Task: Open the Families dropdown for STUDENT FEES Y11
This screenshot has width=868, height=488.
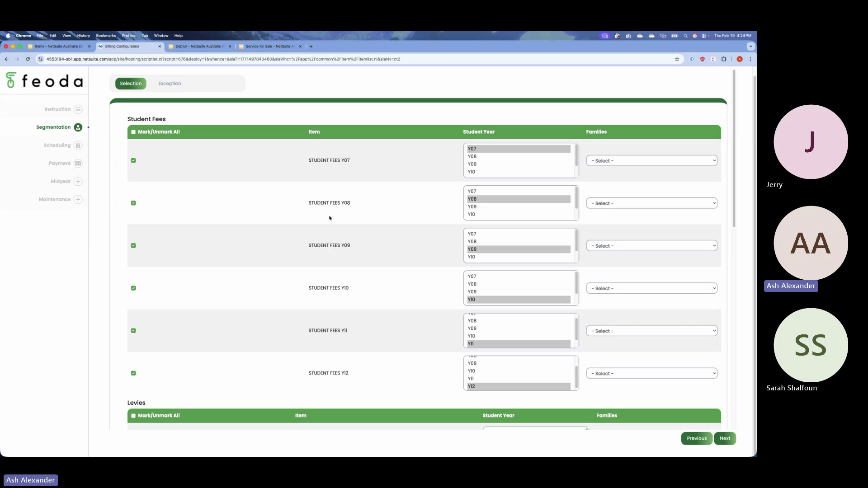Action: 651,330
